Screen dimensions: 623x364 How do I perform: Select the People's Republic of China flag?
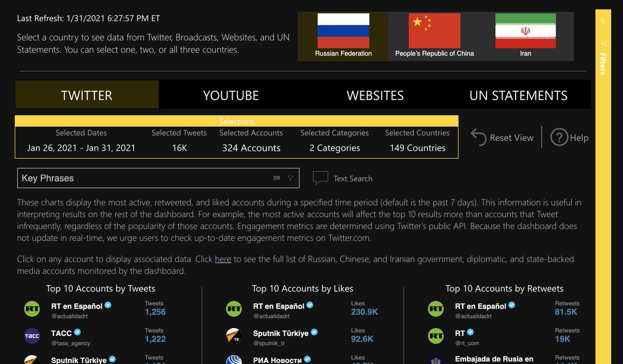(435, 31)
